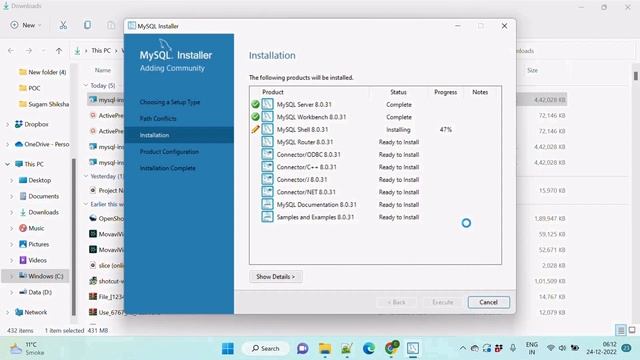Viewport: 640px width, 360px height.
Task: Click the MySQL Documentation 8.0.31 product icon
Action: pos(267,204)
